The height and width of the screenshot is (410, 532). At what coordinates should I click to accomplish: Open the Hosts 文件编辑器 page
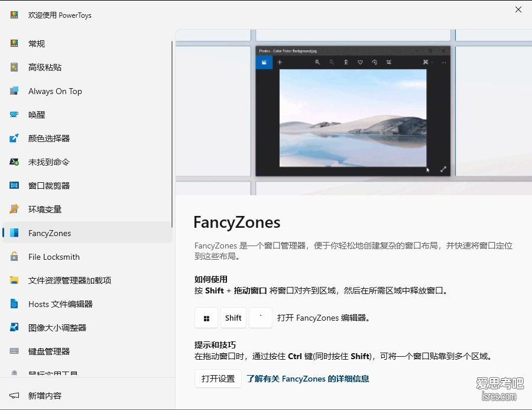click(87, 304)
